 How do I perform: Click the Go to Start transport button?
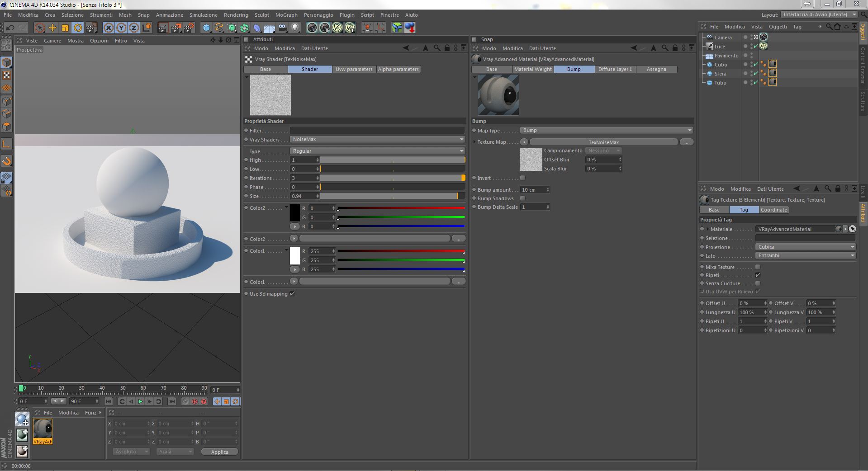[x=109, y=401]
